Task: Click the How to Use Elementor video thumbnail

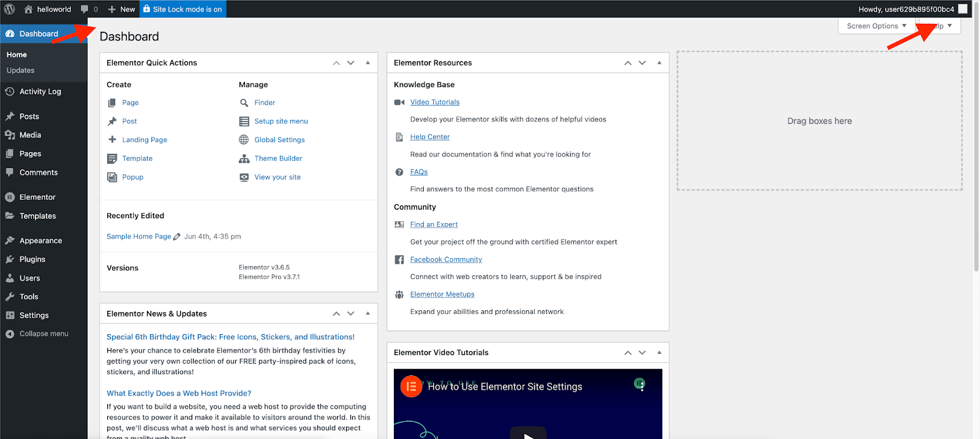Action: pyautogui.click(x=528, y=403)
